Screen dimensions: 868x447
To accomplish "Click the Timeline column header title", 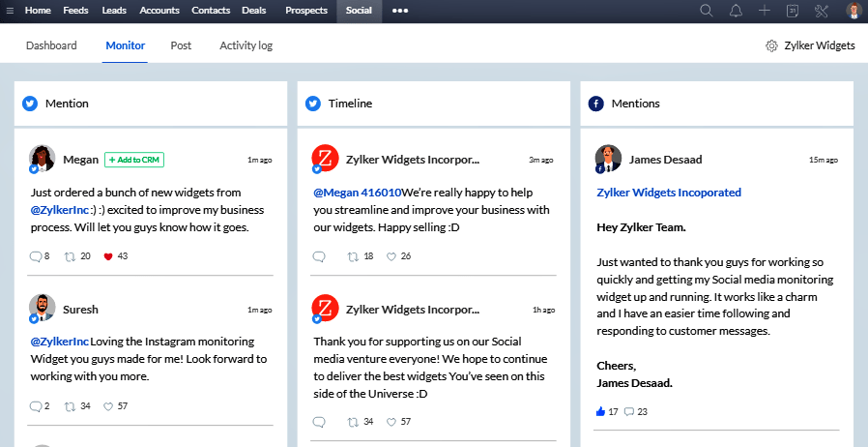I will pyautogui.click(x=351, y=104).
